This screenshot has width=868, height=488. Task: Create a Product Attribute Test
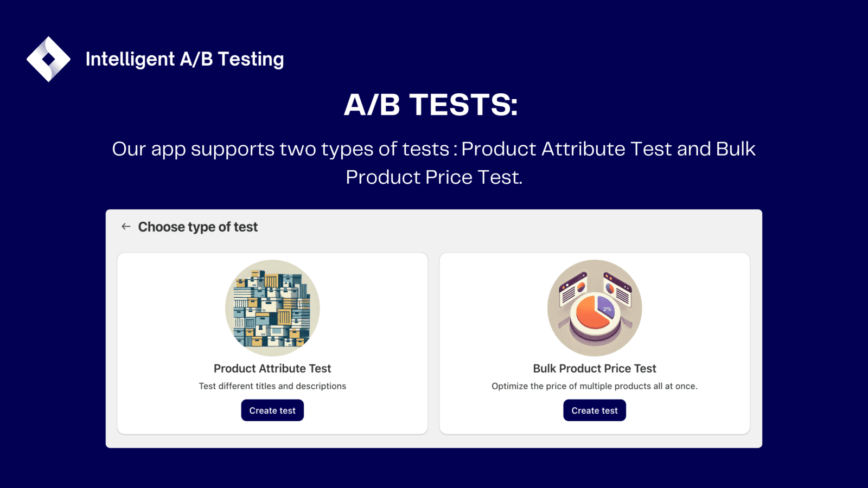coord(272,410)
